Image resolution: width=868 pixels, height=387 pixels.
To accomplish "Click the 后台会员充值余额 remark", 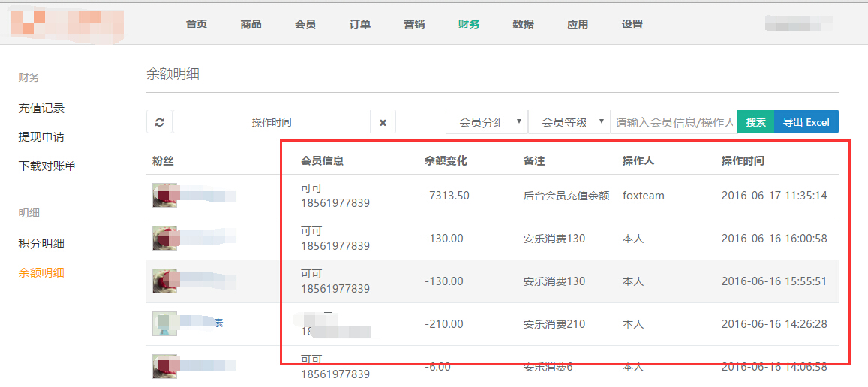I will tap(566, 196).
